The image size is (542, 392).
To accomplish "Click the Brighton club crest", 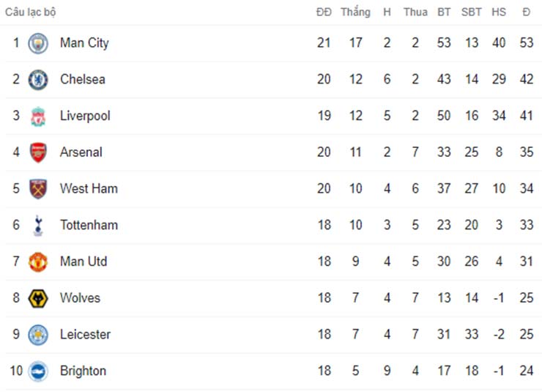I will 38,371.
